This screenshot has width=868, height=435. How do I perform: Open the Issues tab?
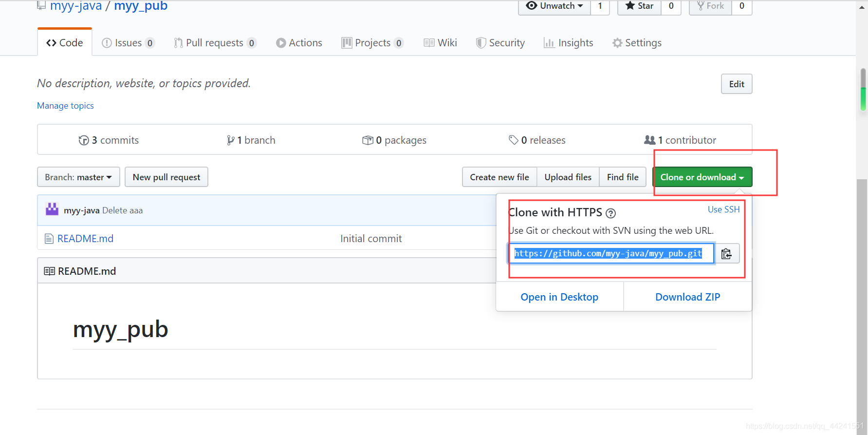click(x=128, y=43)
